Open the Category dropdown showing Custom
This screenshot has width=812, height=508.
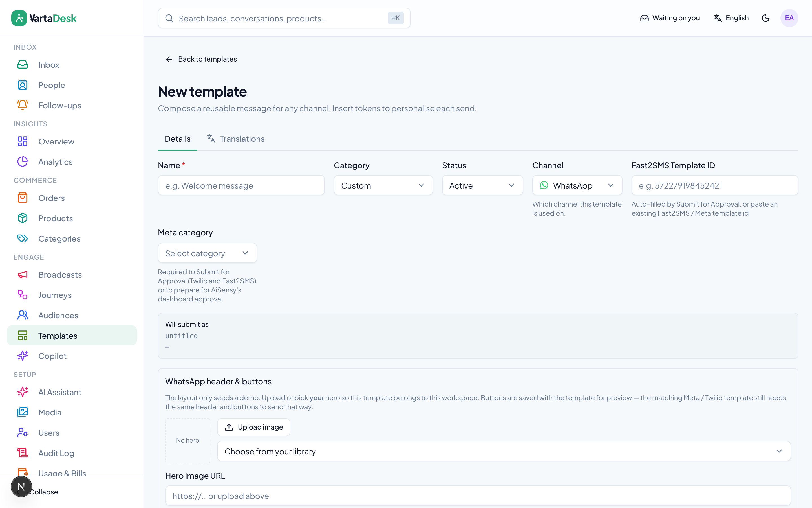click(383, 185)
